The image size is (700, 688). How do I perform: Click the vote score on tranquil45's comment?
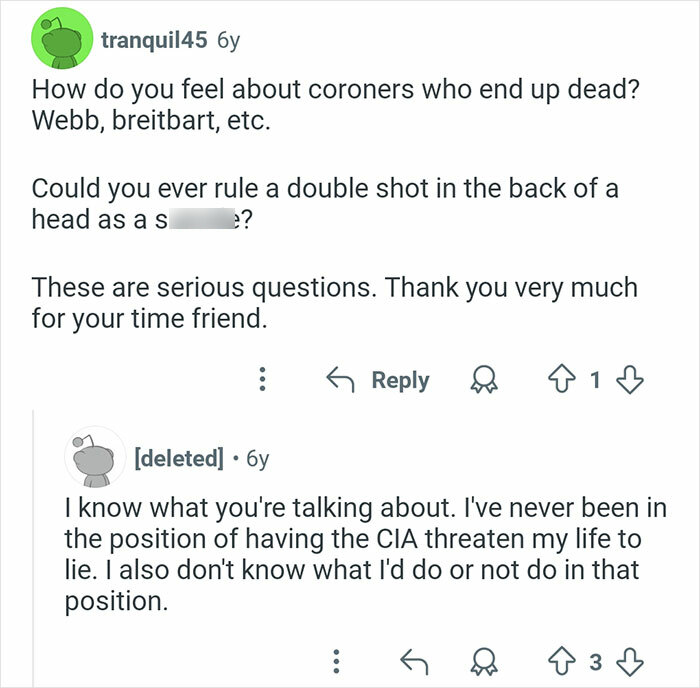[x=595, y=380]
